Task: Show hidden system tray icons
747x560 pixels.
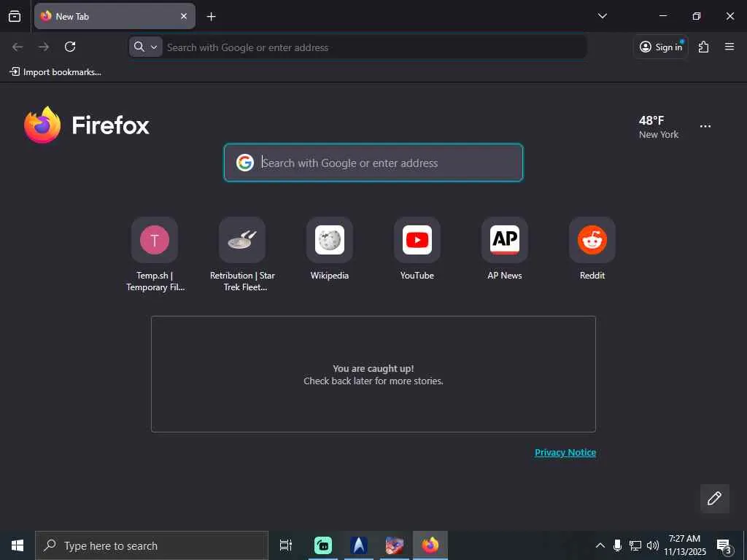Action: coord(600,545)
